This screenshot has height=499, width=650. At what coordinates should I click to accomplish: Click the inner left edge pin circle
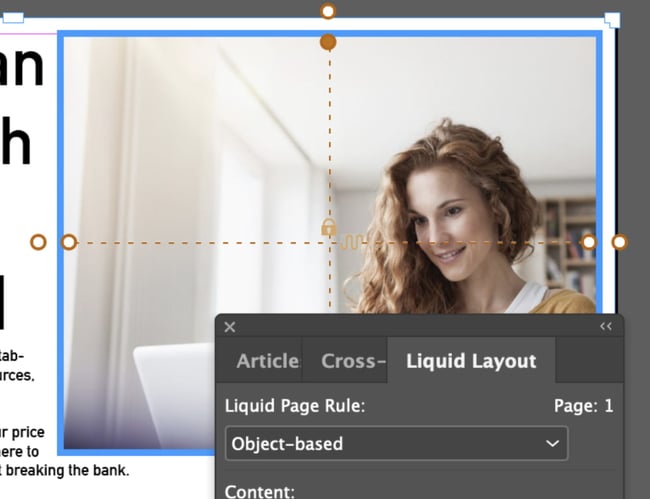[x=69, y=242]
